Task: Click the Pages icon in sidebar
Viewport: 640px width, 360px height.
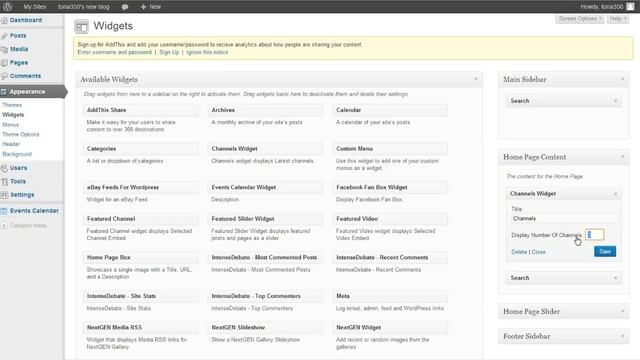Action: coord(4,63)
